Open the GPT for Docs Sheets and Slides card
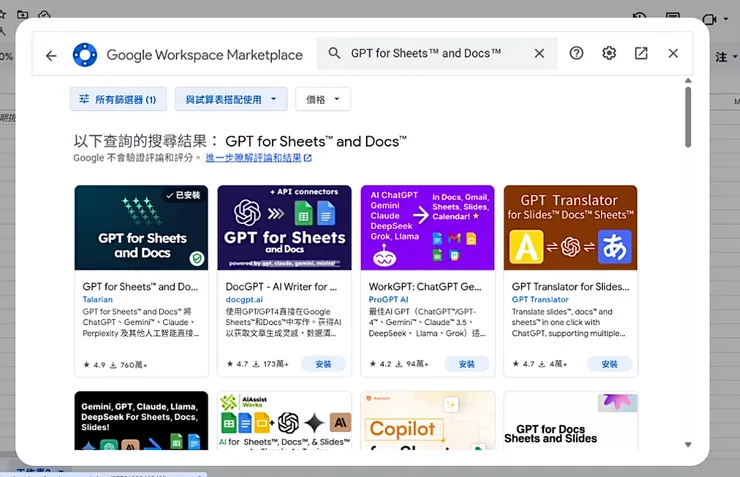 (x=571, y=420)
